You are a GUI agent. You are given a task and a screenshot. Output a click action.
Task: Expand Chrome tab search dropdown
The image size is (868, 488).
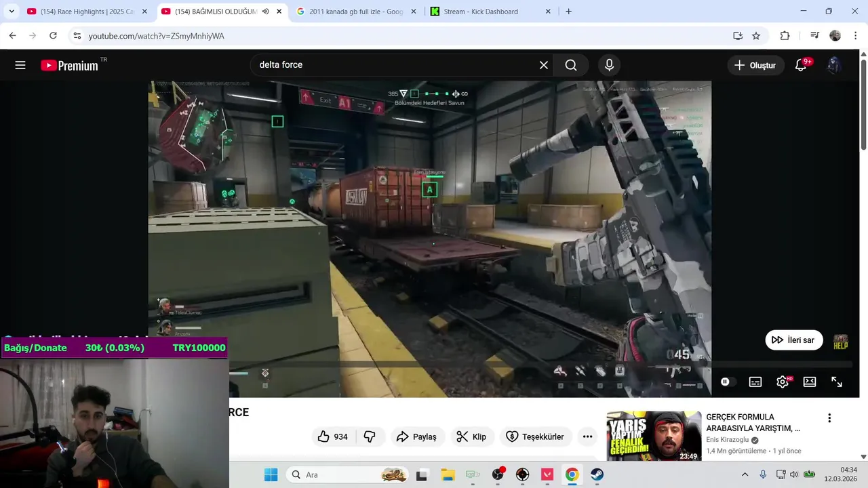click(12, 12)
